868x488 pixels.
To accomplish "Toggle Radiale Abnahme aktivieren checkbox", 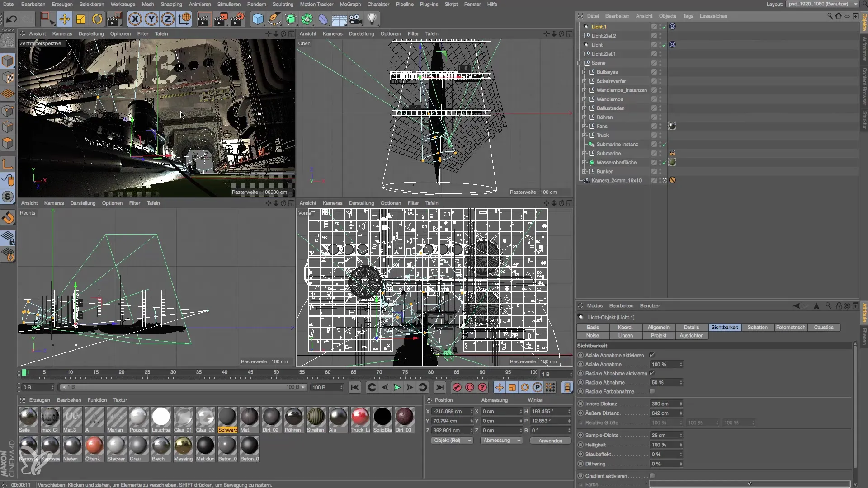I will (652, 373).
